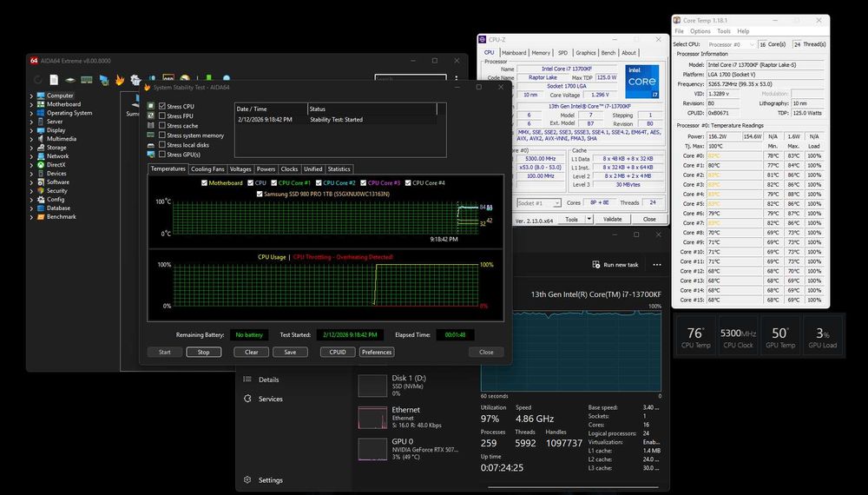Open Task Manager Settings gear icon

coord(247,480)
